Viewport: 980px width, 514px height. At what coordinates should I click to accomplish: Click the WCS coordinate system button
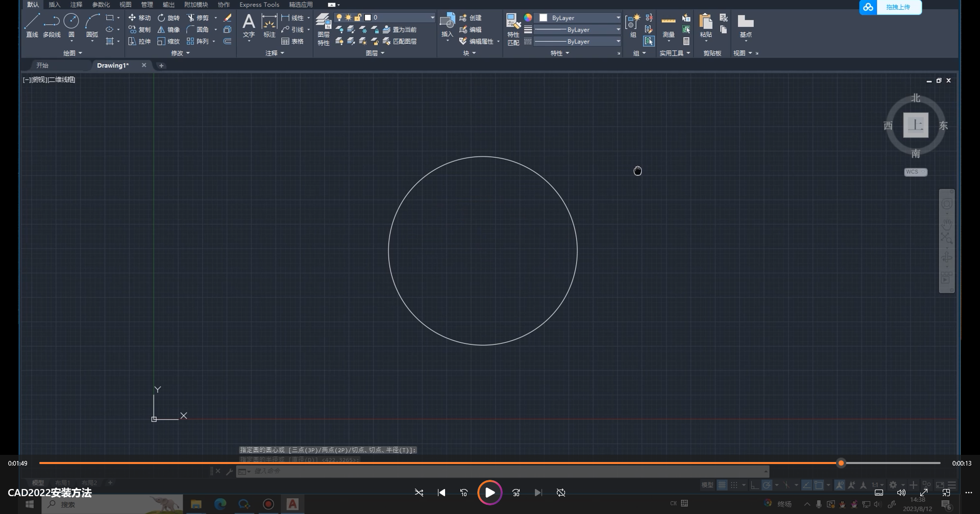[x=915, y=172]
